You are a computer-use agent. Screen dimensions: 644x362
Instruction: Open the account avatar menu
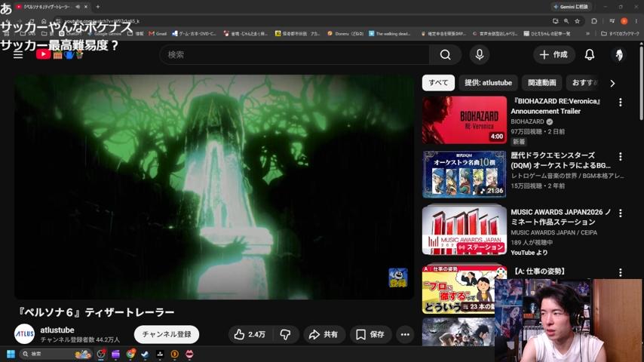point(619,54)
